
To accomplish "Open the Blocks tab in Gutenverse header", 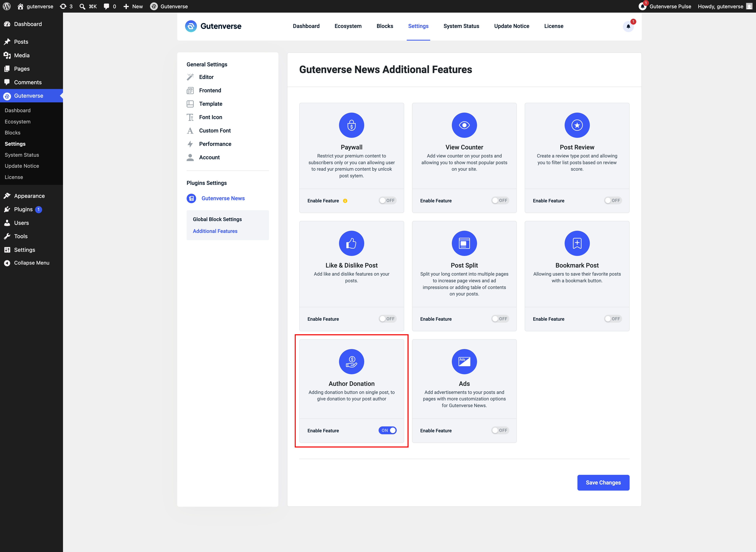I will point(384,26).
